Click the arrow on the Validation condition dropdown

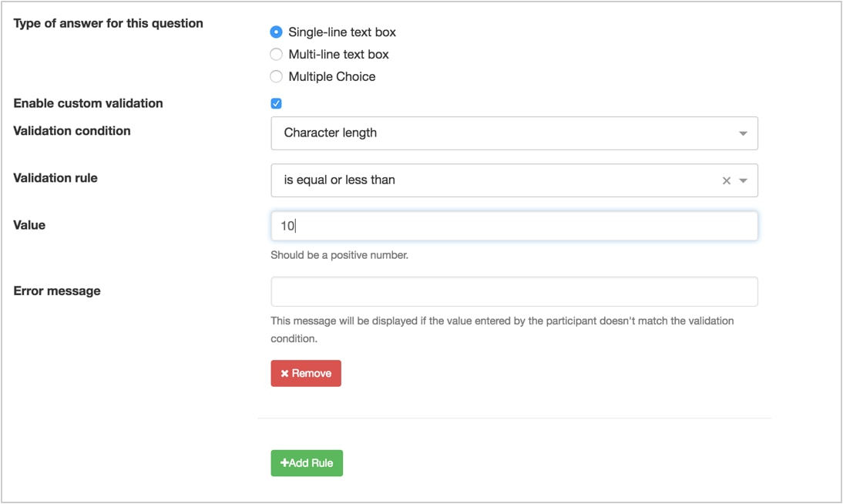pyautogui.click(x=743, y=133)
